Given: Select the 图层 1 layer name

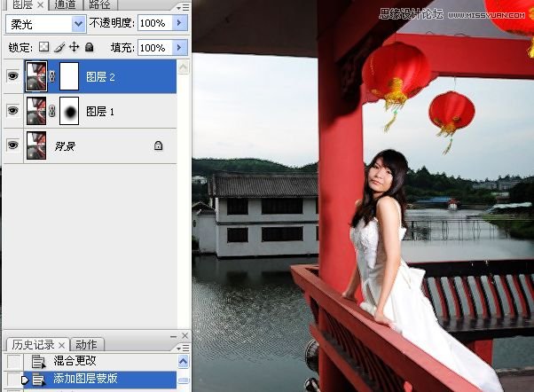Looking at the screenshot, I should 100,112.
